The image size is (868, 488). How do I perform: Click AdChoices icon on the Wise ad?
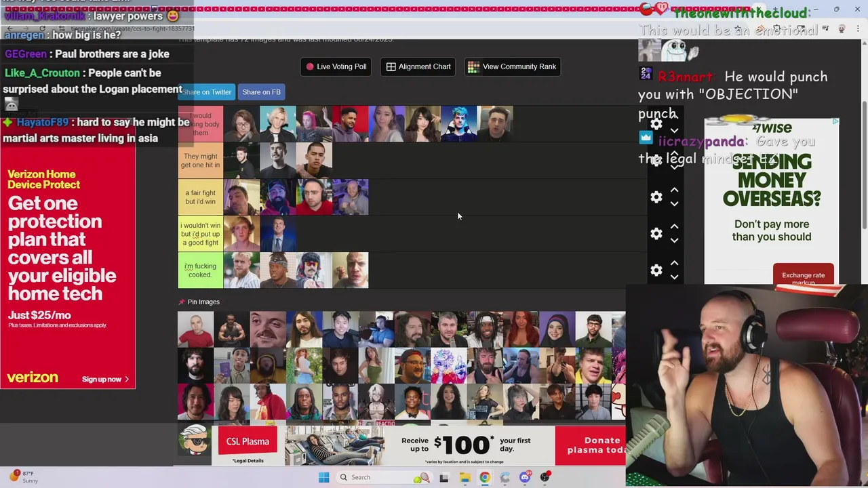click(835, 122)
